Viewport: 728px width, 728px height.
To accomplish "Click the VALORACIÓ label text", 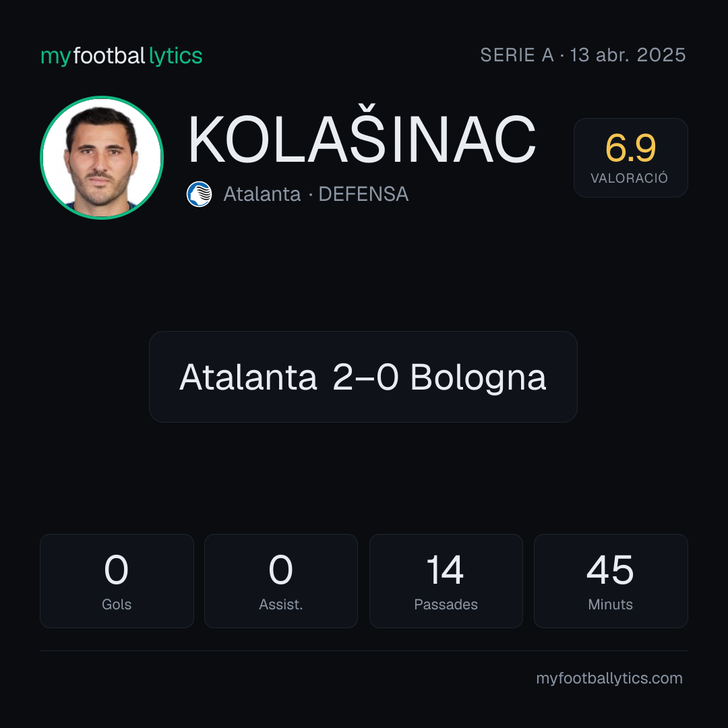I will (629, 178).
